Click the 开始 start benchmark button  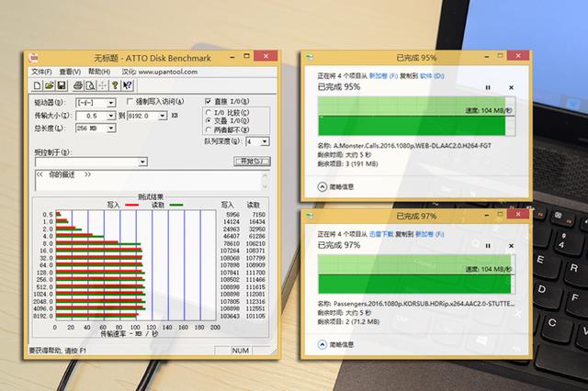[251, 162]
